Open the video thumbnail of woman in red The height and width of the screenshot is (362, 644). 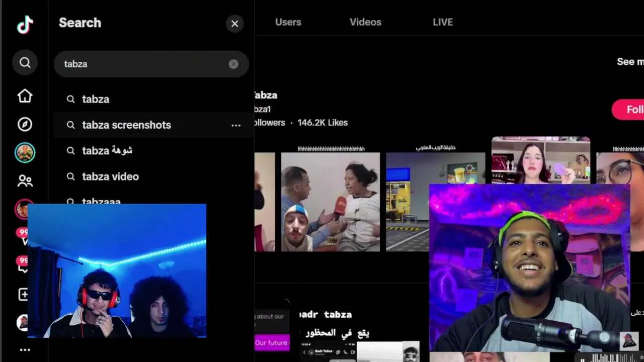[x=541, y=161]
